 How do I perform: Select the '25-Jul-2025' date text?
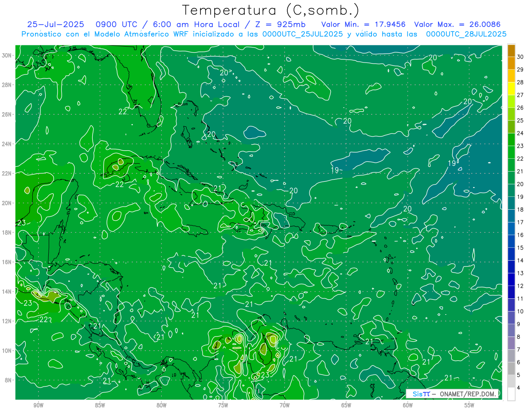55,24
